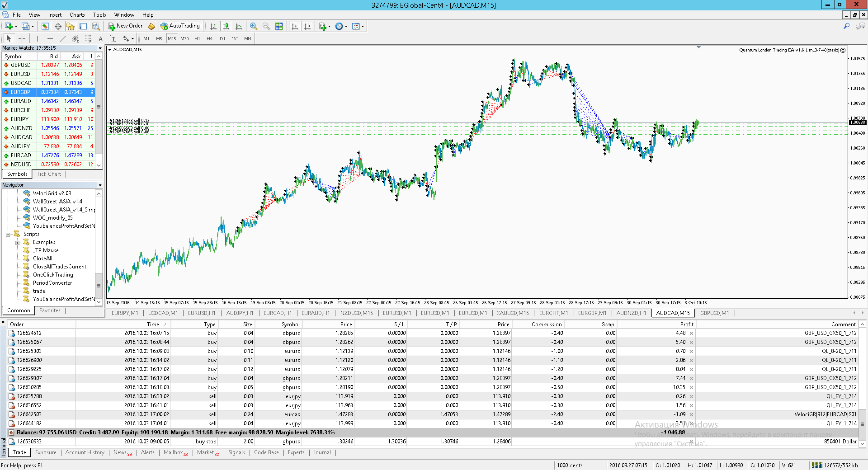This screenshot has height=470, width=868.
Task: Expand the Examples folder in Navigator
Action: point(17,242)
